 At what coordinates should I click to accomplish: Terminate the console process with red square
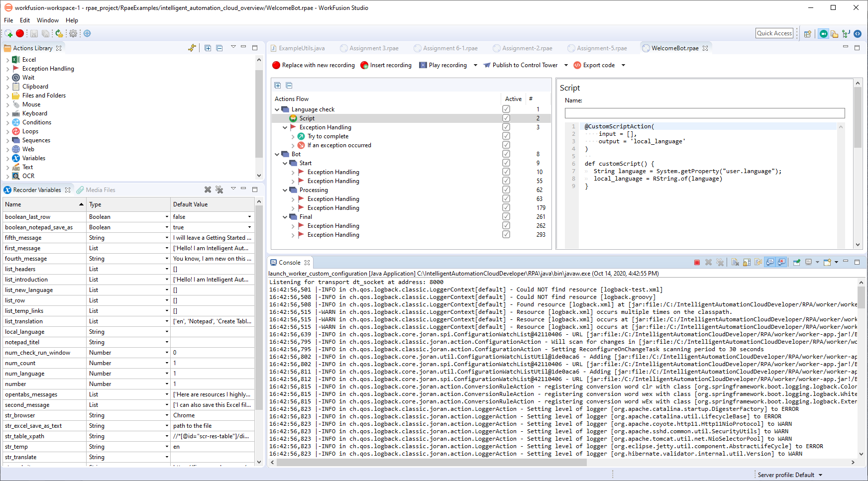tap(697, 262)
